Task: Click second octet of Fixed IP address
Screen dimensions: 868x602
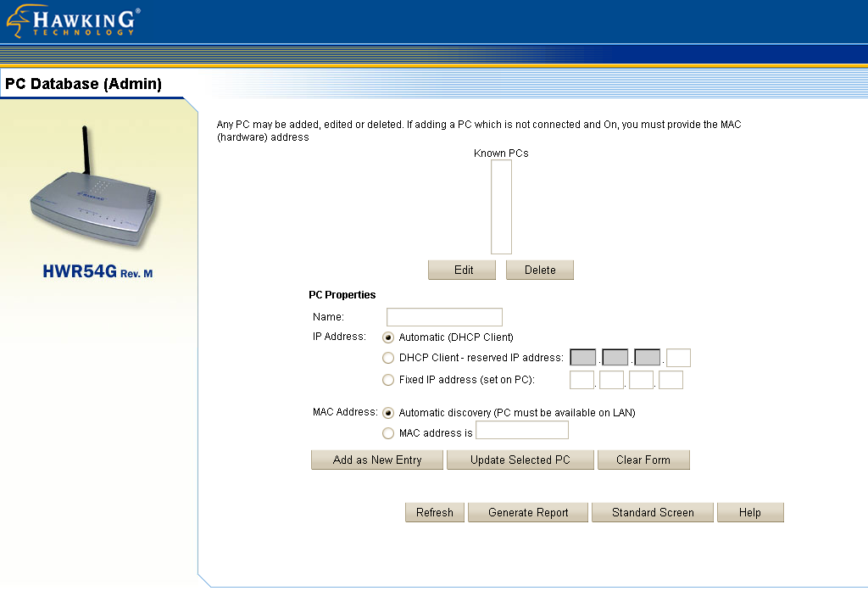Action: (x=612, y=380)
